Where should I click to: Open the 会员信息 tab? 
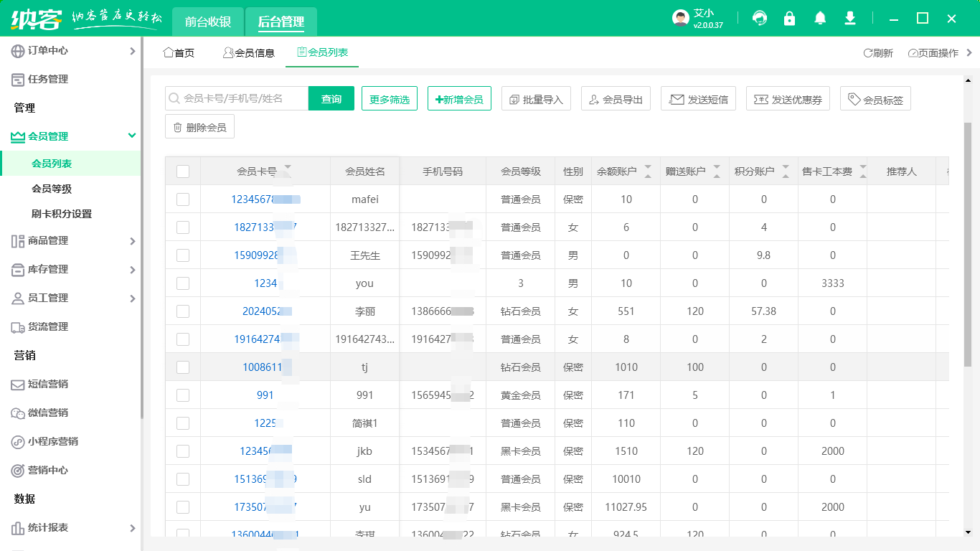(x=250, y=52)
